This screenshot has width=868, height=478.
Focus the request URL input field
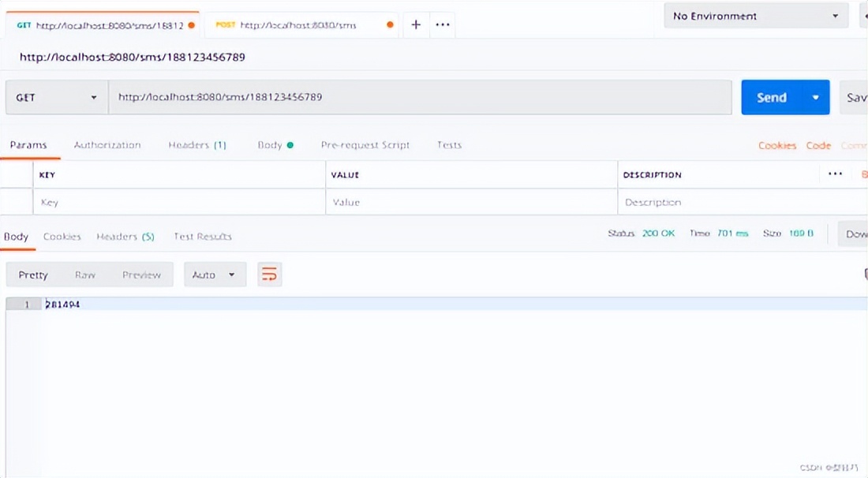coord(420,97)
